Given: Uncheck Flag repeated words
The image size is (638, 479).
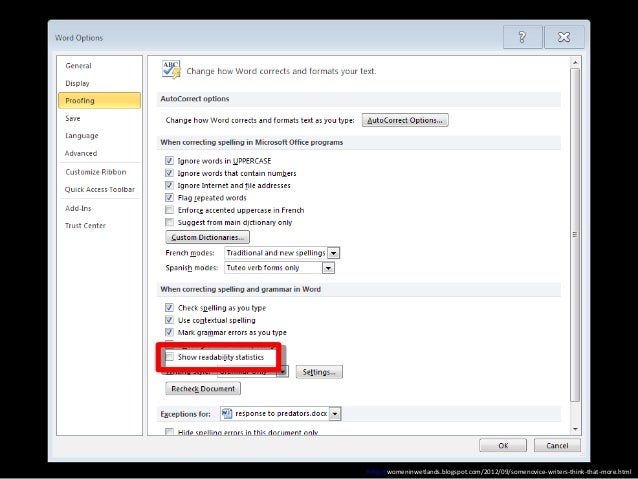Looking at the screenshot, I should (169, 197).
